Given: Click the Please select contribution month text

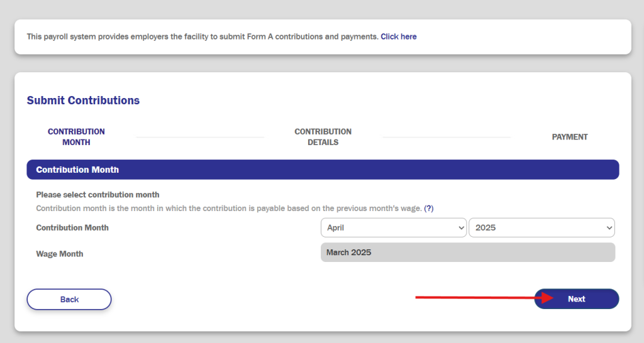Looking at the screenshot, I should pyautogui.click(x=97, y=195).
